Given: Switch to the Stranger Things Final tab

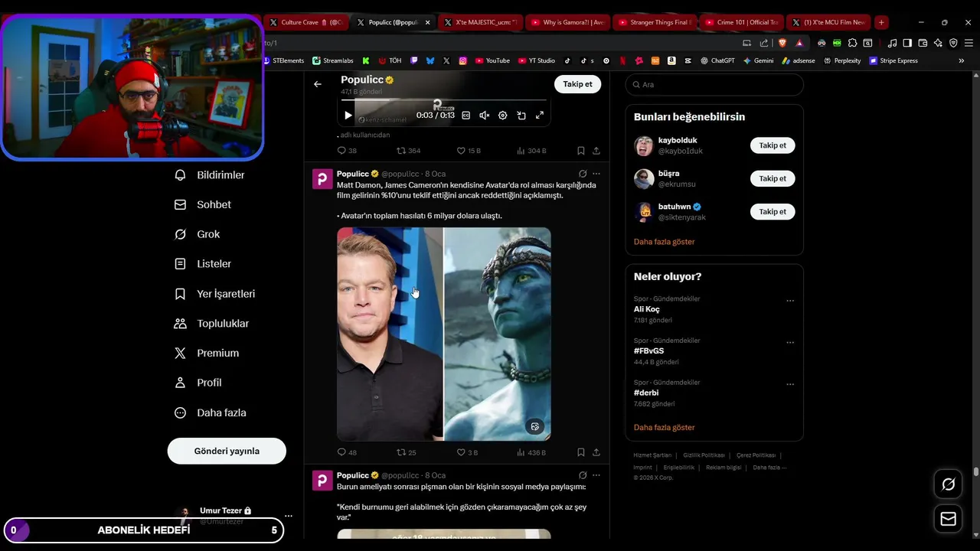Looking at the screenshot, I should pyautogui.click(x=655, y=22).
